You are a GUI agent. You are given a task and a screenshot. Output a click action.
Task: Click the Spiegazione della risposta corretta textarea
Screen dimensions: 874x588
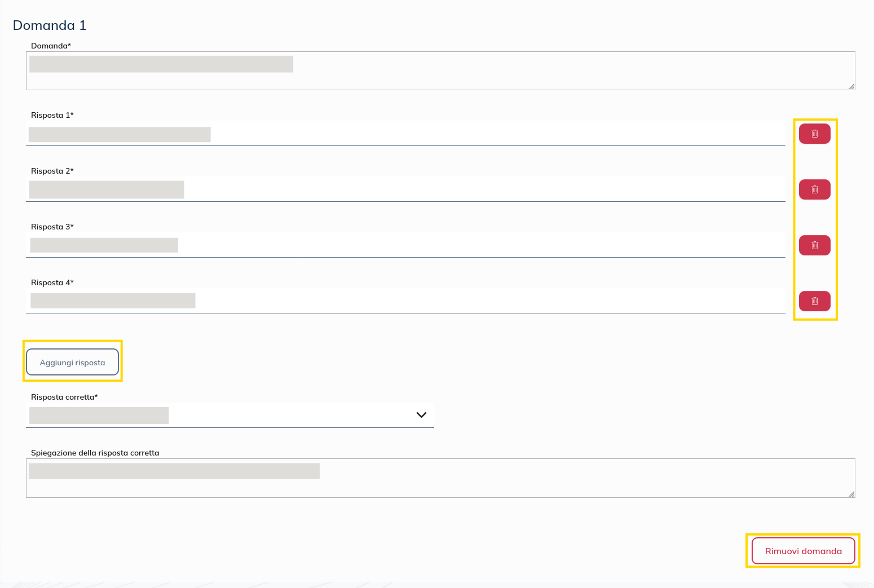click(x=395, y=478)
